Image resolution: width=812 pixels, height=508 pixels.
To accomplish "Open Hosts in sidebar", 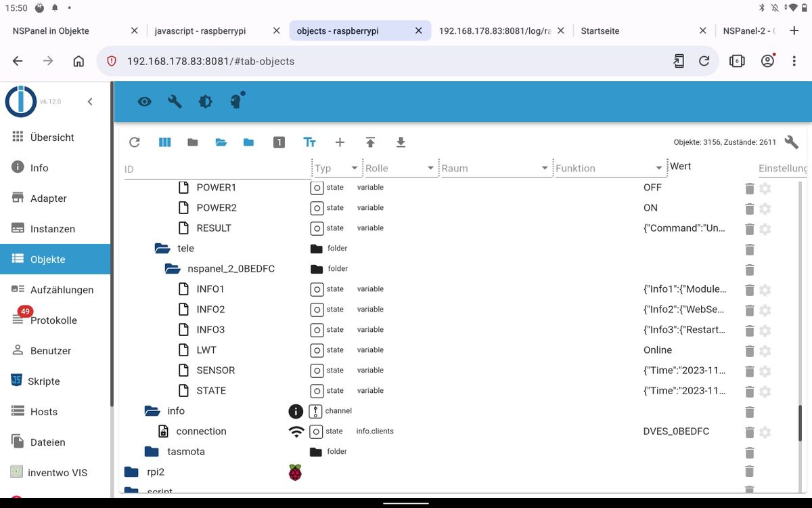I will (55, 411).
